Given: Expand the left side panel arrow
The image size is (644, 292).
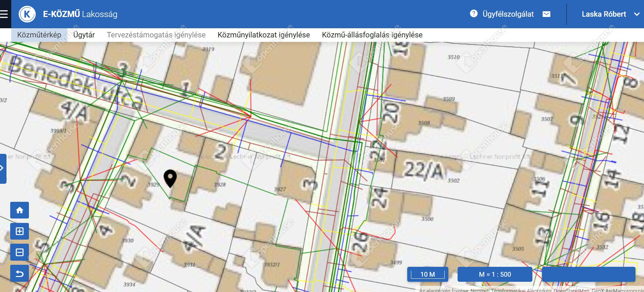Looking at the screenshot, I should (x=2, y=168).
